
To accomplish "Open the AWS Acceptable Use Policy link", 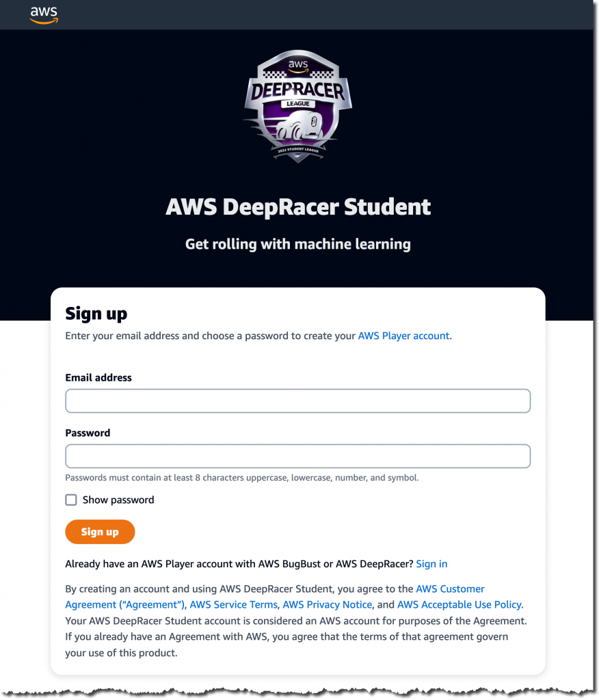I will (459, 604).
